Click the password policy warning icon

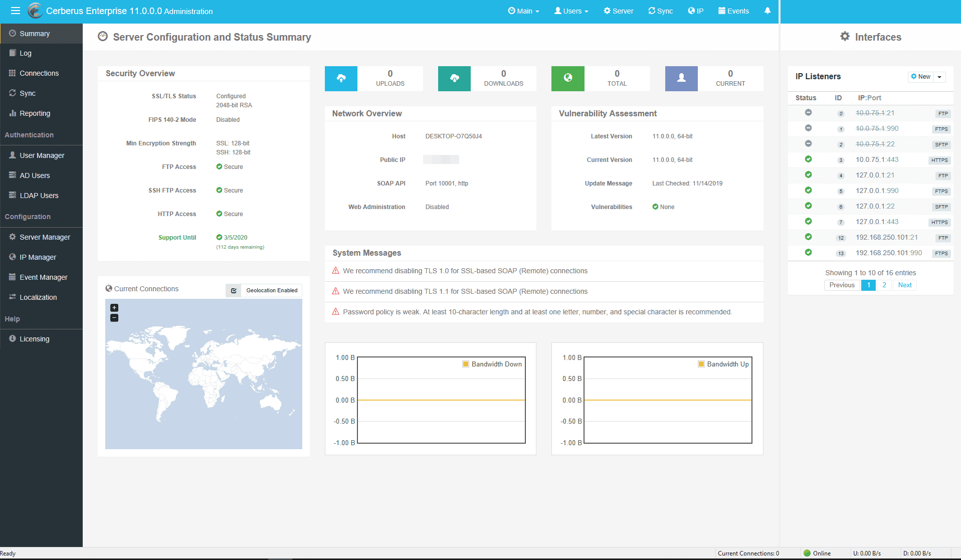click(336, 312)
